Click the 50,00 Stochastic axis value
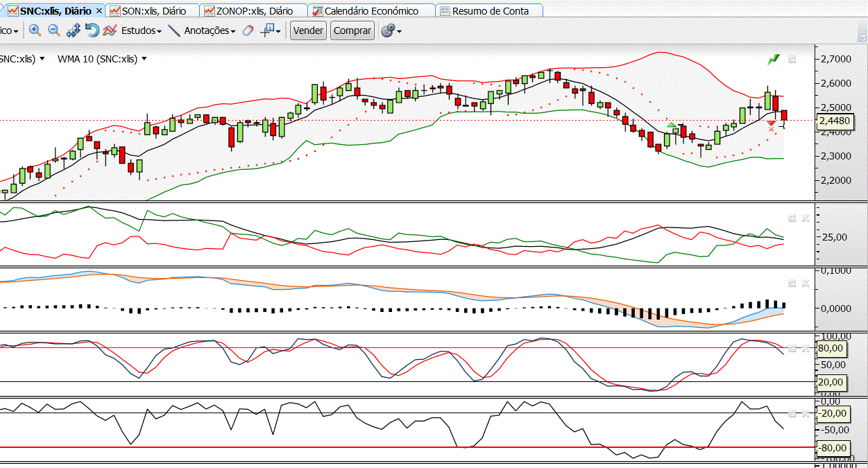 click(x=833, y=365)
